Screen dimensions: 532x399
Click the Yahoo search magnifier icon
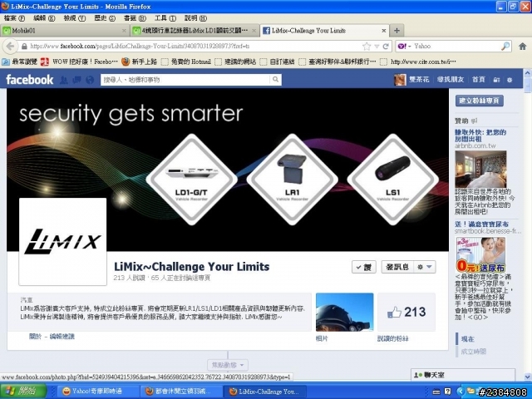point(505,47)
